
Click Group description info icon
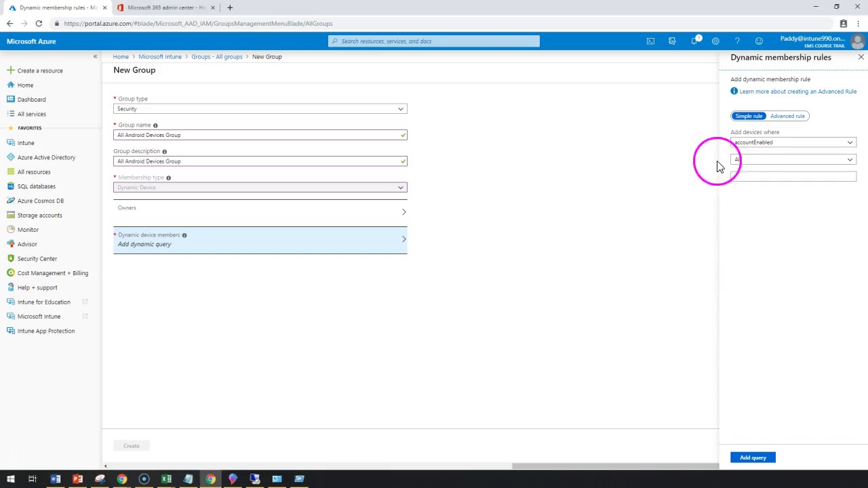click(164, 152)
